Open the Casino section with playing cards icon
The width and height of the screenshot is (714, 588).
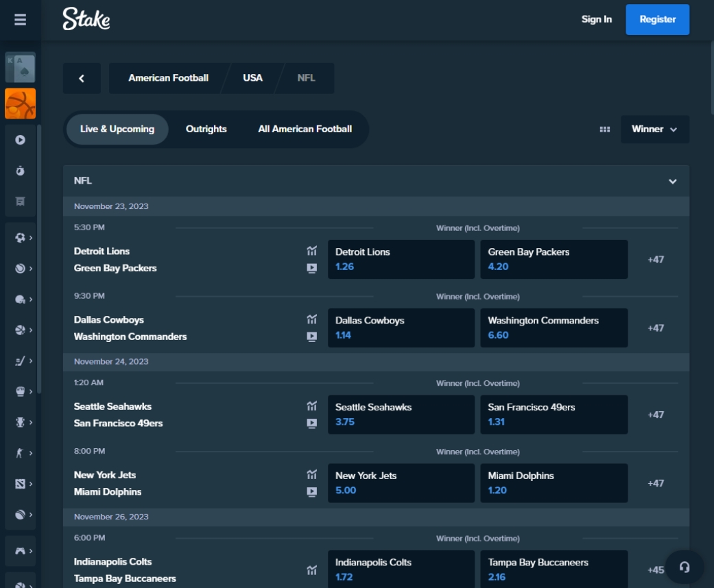[x=20, y=67]
